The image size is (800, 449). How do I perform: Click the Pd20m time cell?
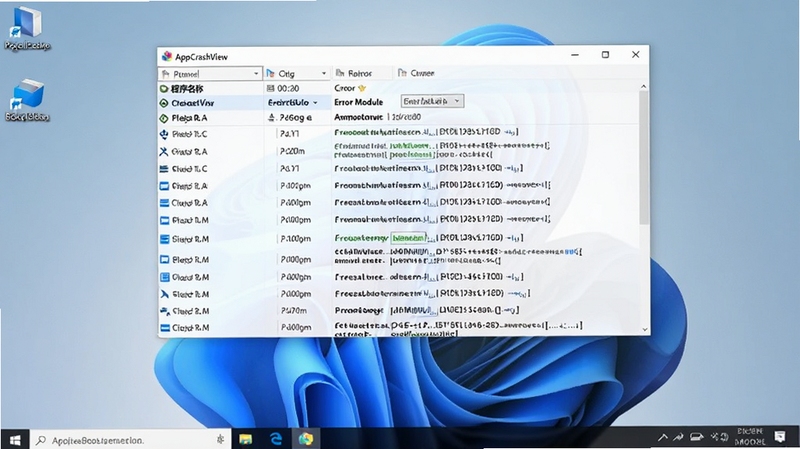[x=292, y=152]
